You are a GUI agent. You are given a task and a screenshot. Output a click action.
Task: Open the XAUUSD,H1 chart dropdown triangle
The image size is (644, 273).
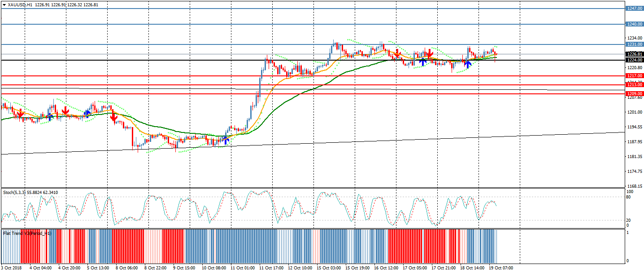click(4, 4)
